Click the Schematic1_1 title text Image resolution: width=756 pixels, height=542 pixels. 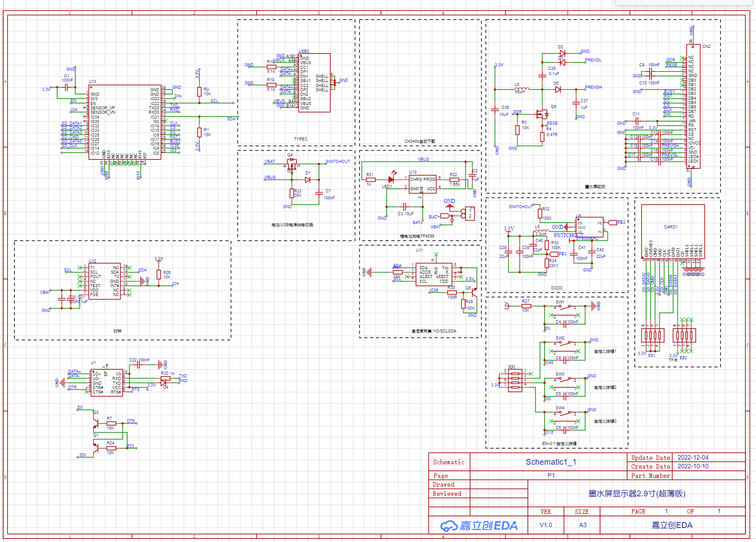click(x=551, y=462)
